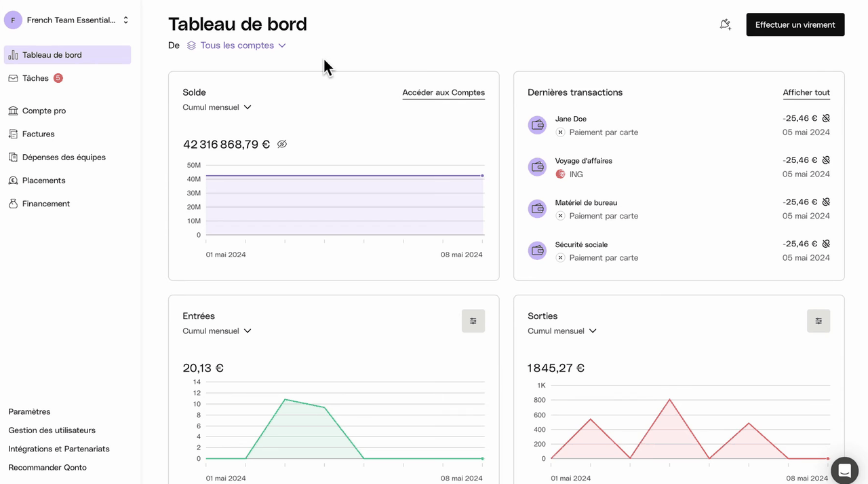Click the Entrées chart peak point
This screenshot has width=868, height=484.
[x=285, y=399]
